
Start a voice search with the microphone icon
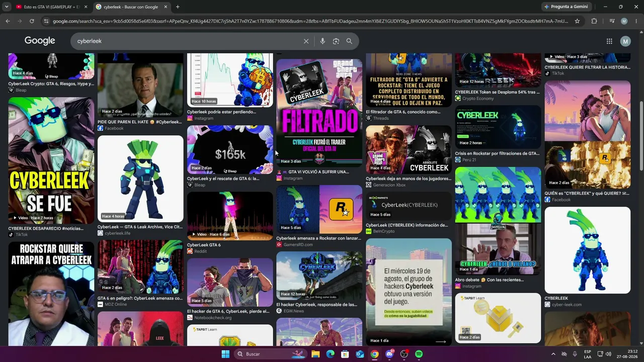(x=323, y=41)
